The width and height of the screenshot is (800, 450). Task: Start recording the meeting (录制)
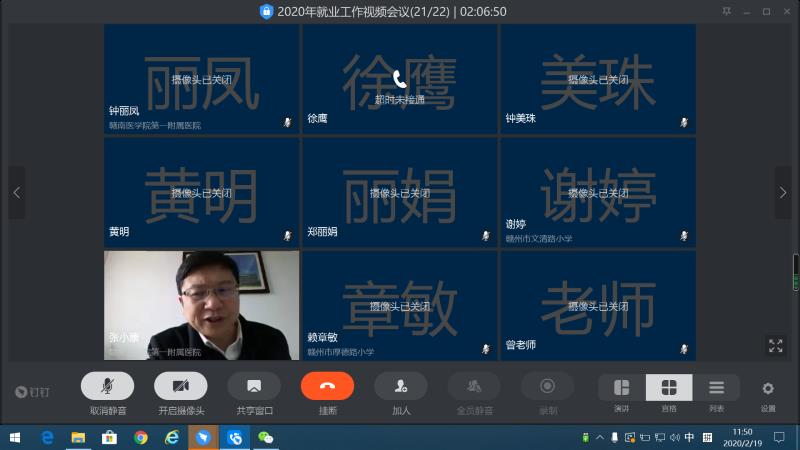pyautogui.click(x=547, y=386)
